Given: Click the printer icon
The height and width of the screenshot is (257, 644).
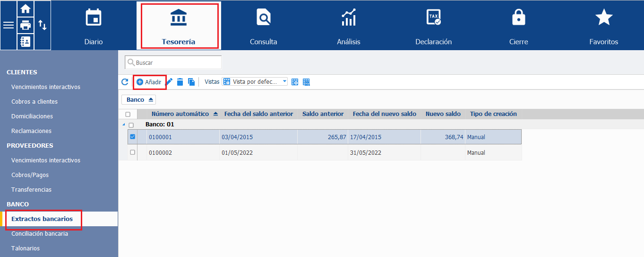Looking at the screenshot, I should coord(26,25).
